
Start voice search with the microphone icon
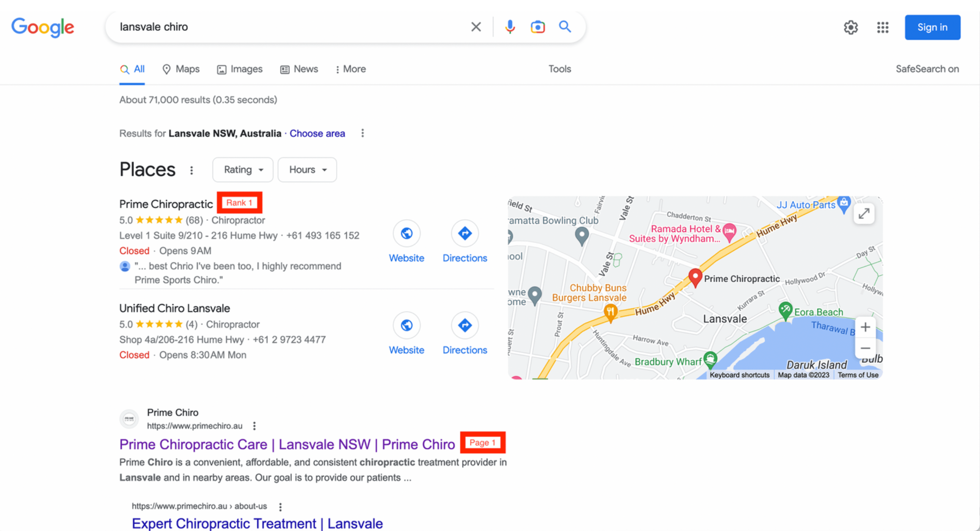(x=510, y=27)
